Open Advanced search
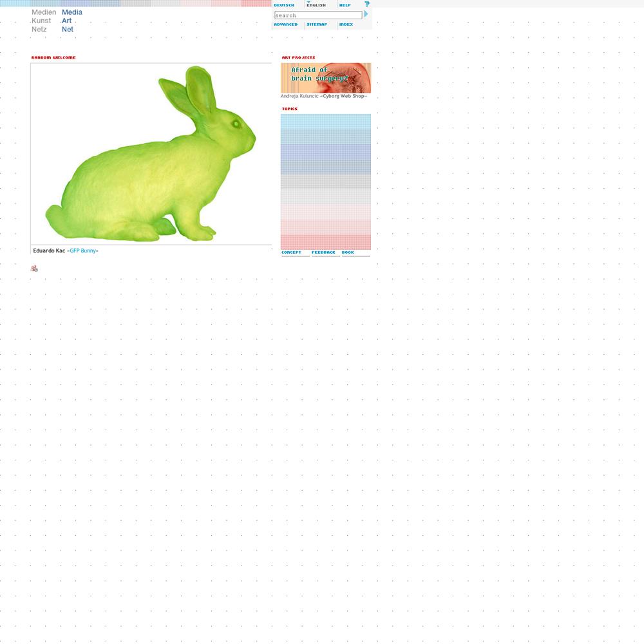This screenshot has width=644, height=644. coord(285,24)
